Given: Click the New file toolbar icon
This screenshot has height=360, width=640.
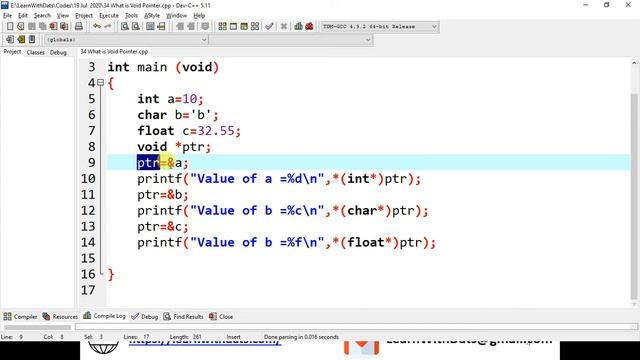Looking at the screenshot, I should [x=10, y=27].
